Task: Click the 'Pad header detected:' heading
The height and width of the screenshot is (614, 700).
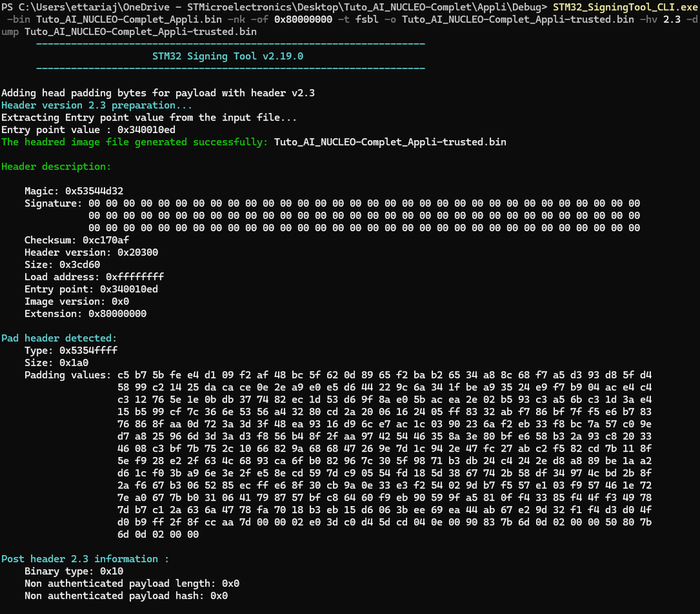Action: (x=60, y=339)
